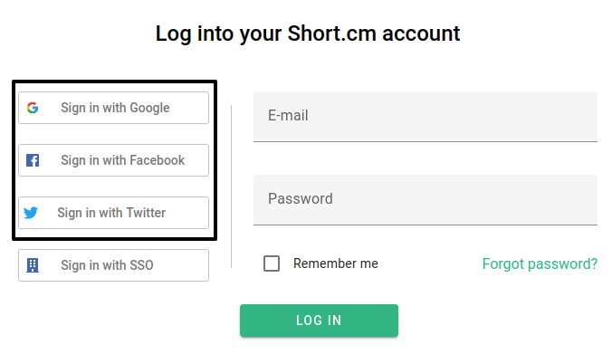Click the Facebook "f" logo icon
This screenshot has height=364, width=612.
pyautogui.click(x=33, y=160)
